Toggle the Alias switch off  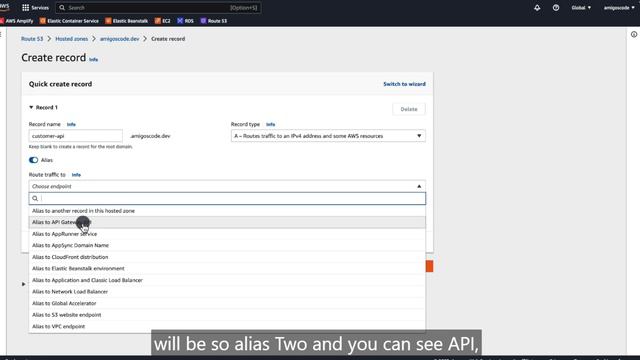33,160
